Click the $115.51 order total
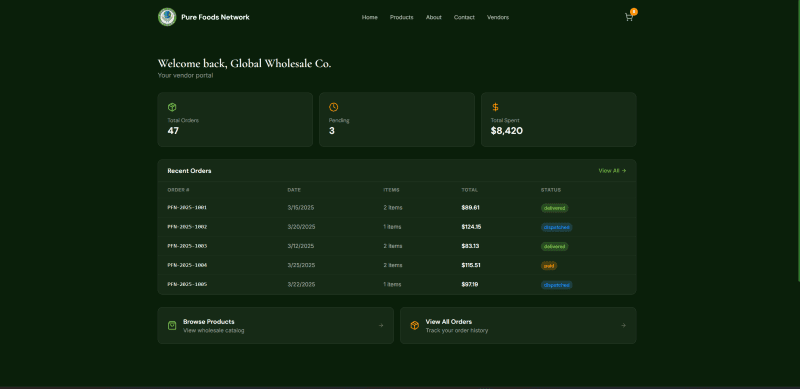800x389 pixels. pyautogui.click(x=471, y=265)
